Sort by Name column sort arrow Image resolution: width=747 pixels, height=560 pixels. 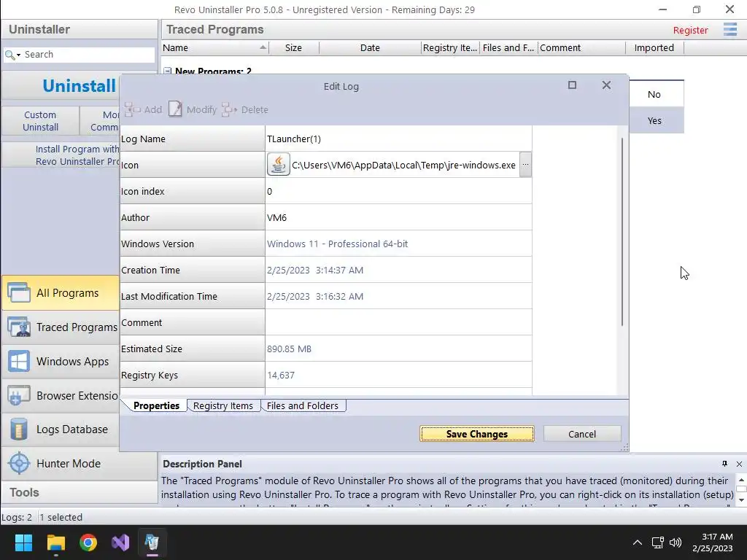coord(263,47)
